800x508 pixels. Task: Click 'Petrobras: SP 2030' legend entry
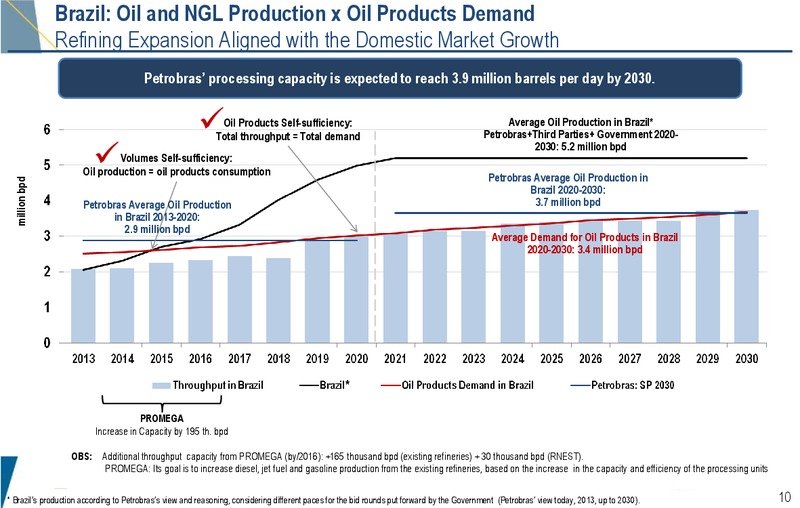point(622,385)
